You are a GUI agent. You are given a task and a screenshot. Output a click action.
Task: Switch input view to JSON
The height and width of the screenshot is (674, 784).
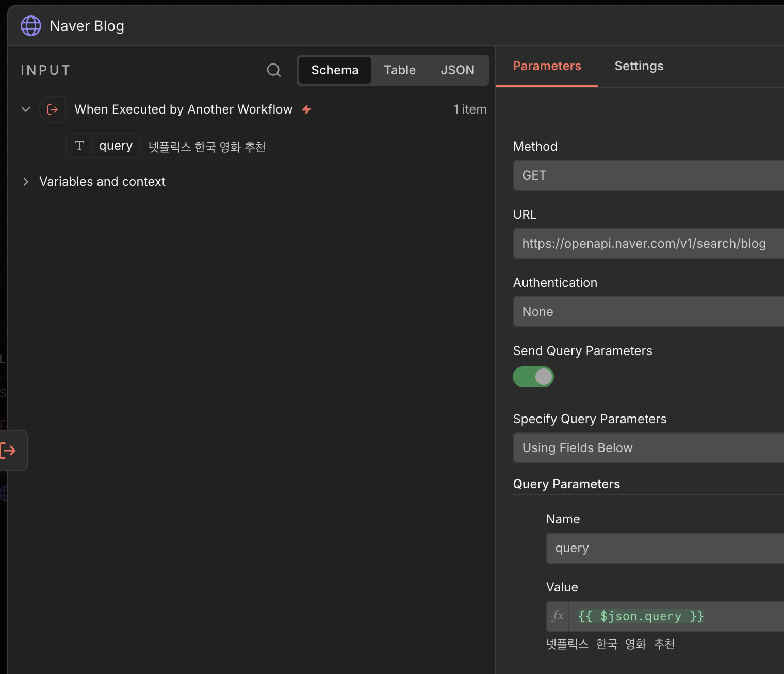458,70
